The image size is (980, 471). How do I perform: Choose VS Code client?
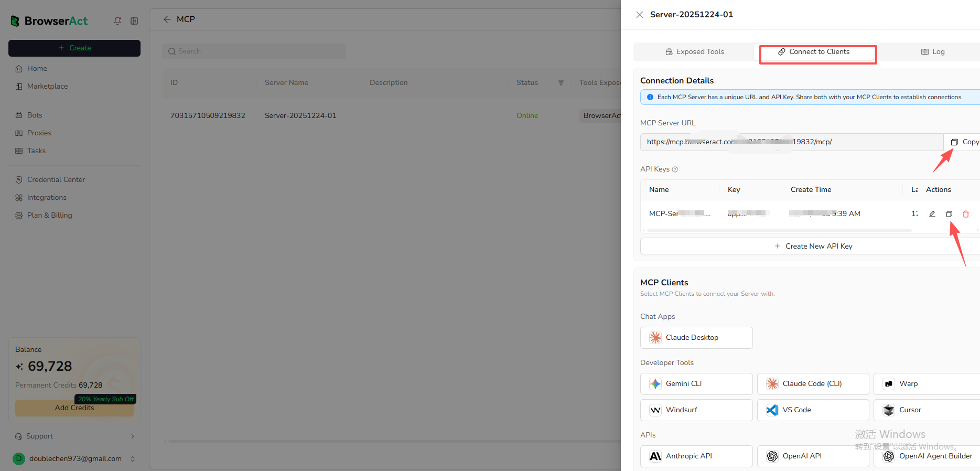813,410
